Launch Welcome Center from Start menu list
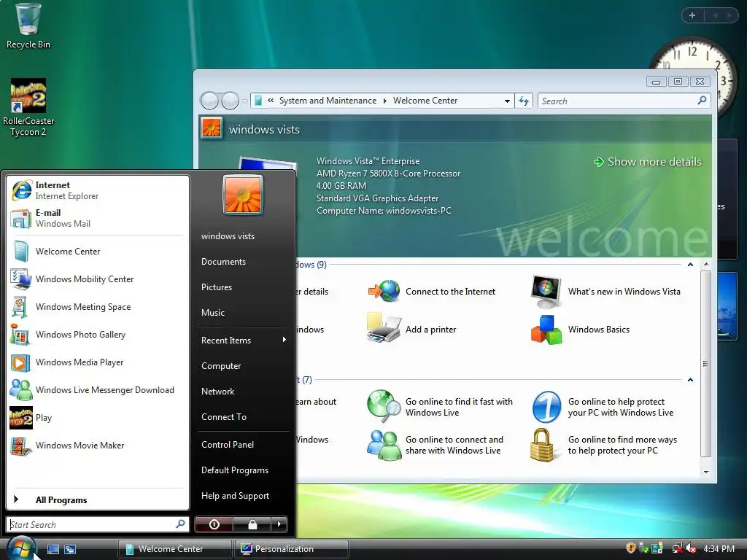Screen dimensions: 747x560 tap(98, 252)
